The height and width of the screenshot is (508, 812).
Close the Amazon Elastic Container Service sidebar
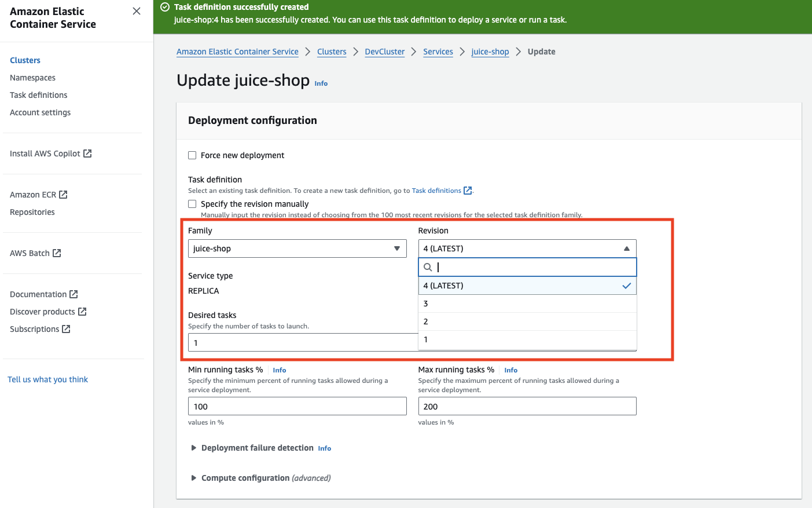pyautogui.click(x=137, y=11)
